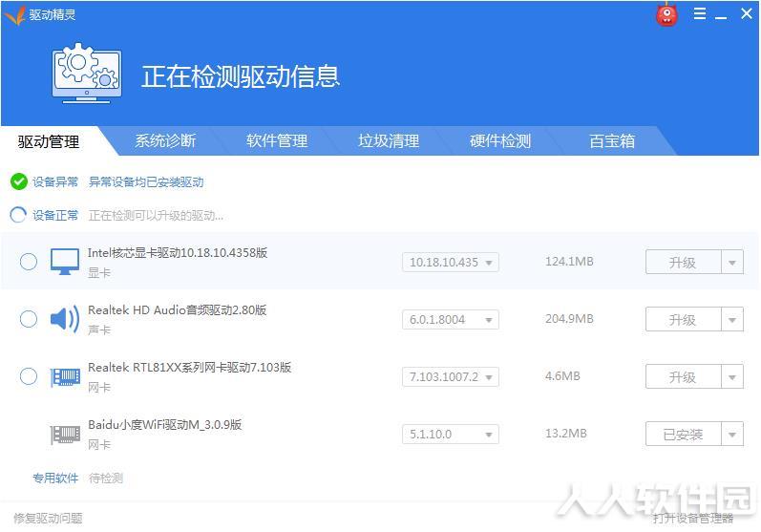
Task: Open version dropdown 5.1.10.0
Action: (x=451, y=434)
